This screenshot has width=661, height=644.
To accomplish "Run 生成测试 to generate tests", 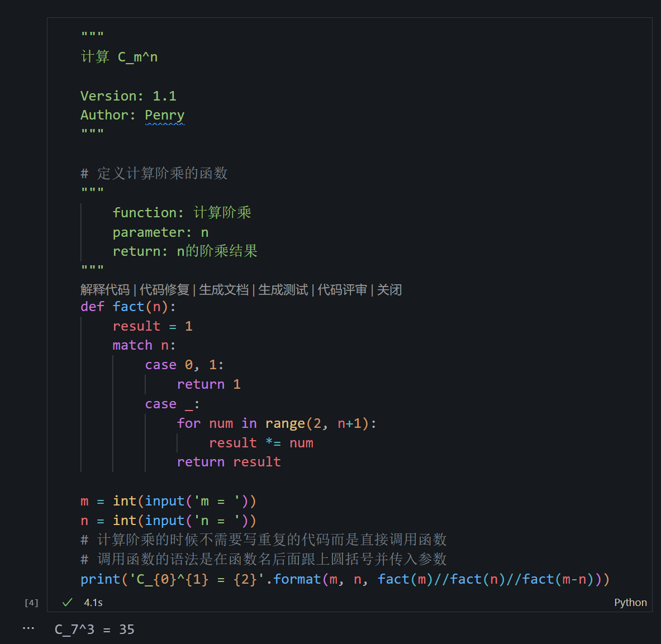I will (x=282, y=289).
